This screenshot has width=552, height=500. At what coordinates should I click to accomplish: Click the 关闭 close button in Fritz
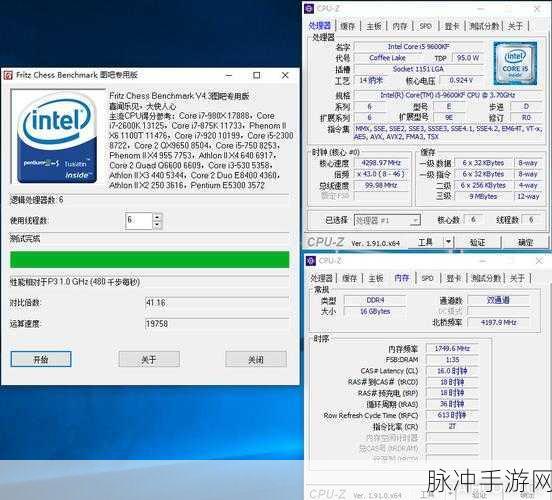tap(256, 359)
